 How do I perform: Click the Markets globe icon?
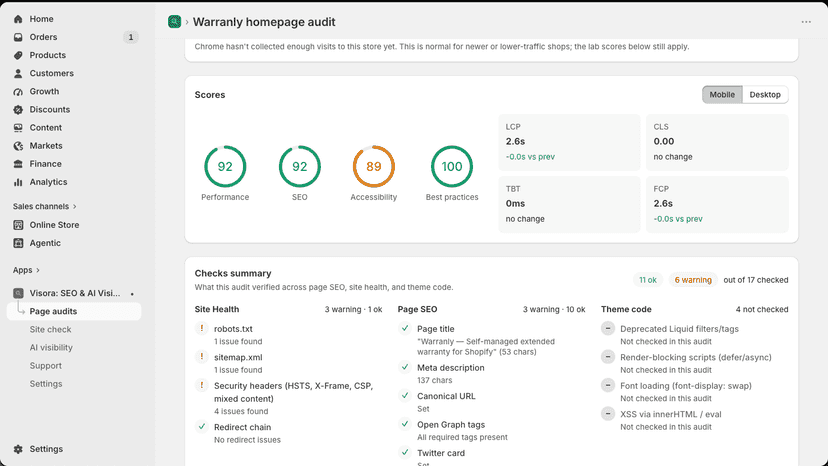[x=18, y=146]
